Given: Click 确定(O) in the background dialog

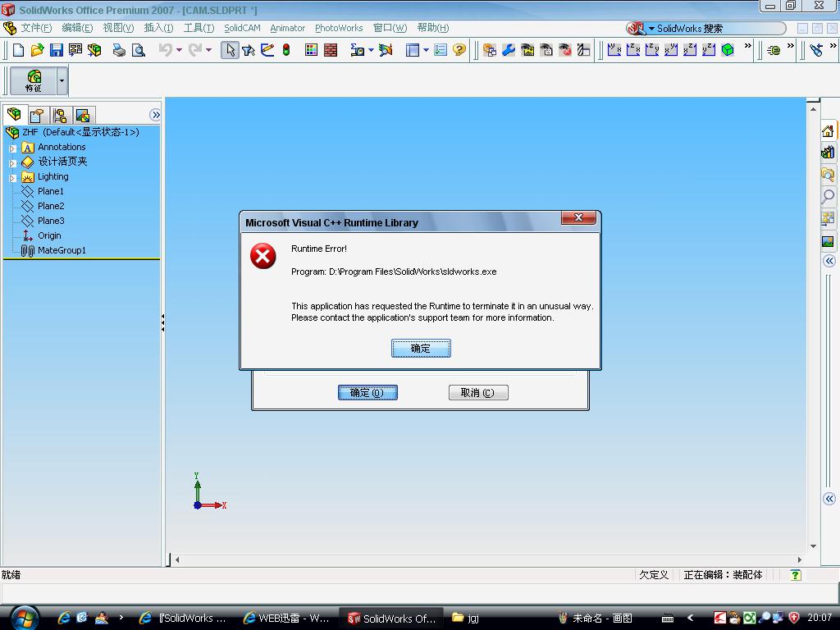Looking at the screenshot, I should [x=367, y=393].
